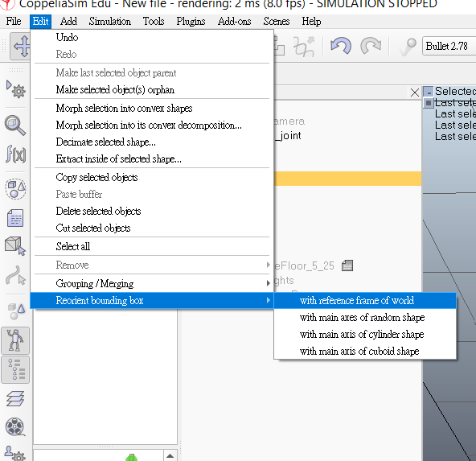476x461 pixels.
Task: Open the f(x) calculation modules icon
Action: tap(15, 154)
